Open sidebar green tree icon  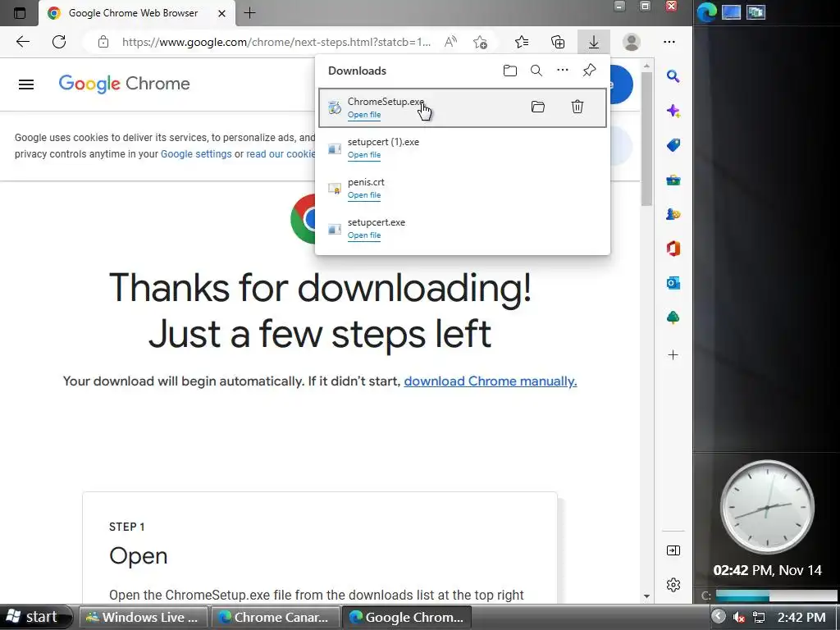coord(673,317)
